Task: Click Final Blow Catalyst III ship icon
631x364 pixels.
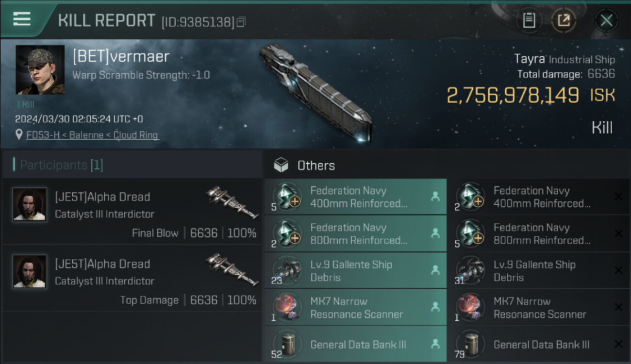Action: coord(232,202)
